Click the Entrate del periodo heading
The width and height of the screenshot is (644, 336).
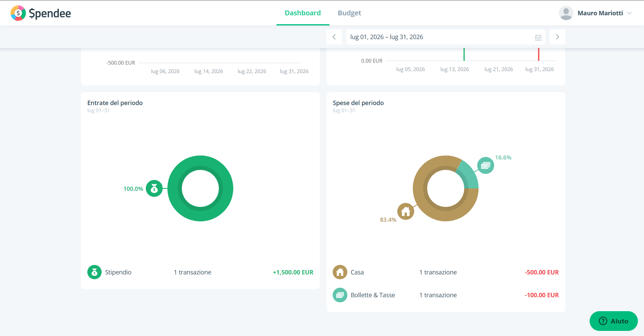[115, 103]
